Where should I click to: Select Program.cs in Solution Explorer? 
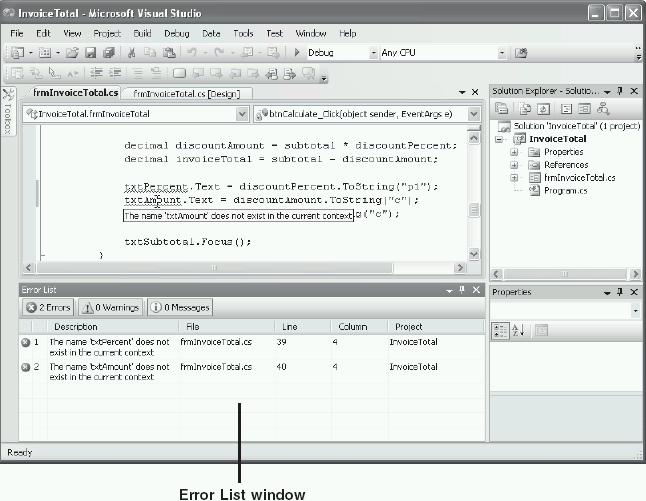coord(565,191)
